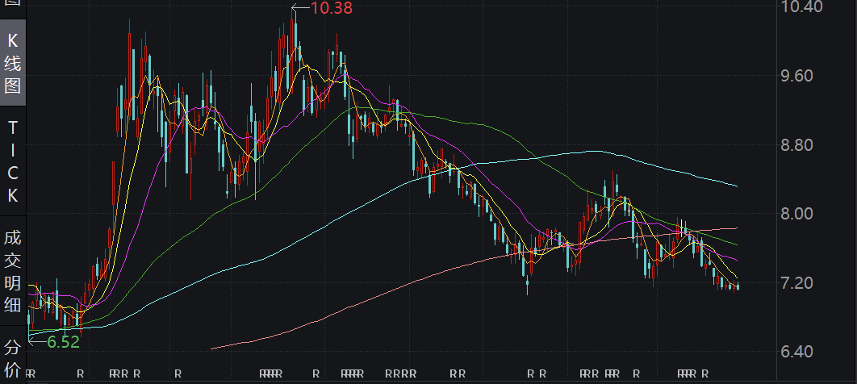Click the 6.40 axis price level
This screenshot has height=384, width=857.
(x=803, y=351)
